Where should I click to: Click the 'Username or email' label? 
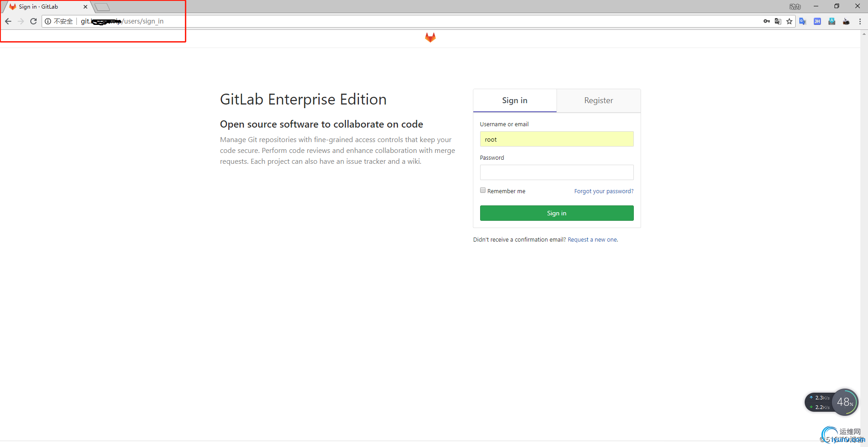coord(504,124)
